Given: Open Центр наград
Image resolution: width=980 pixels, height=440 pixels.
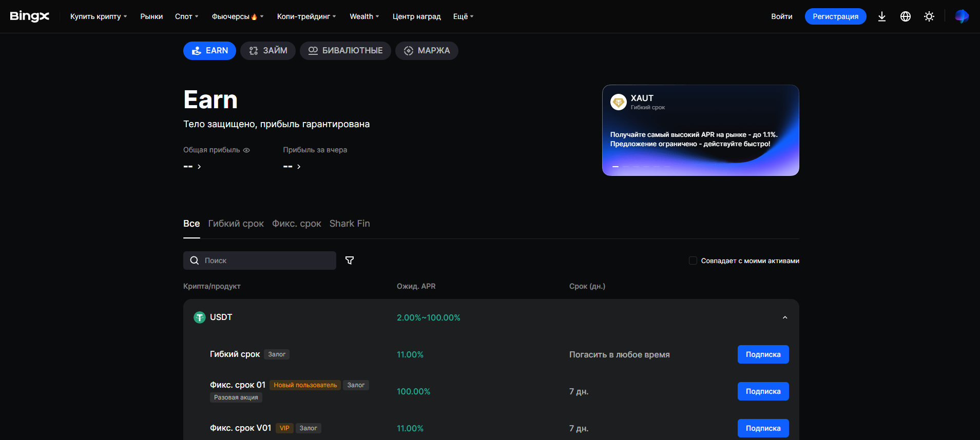Looking at the screenshot, I should coord(417,16).
